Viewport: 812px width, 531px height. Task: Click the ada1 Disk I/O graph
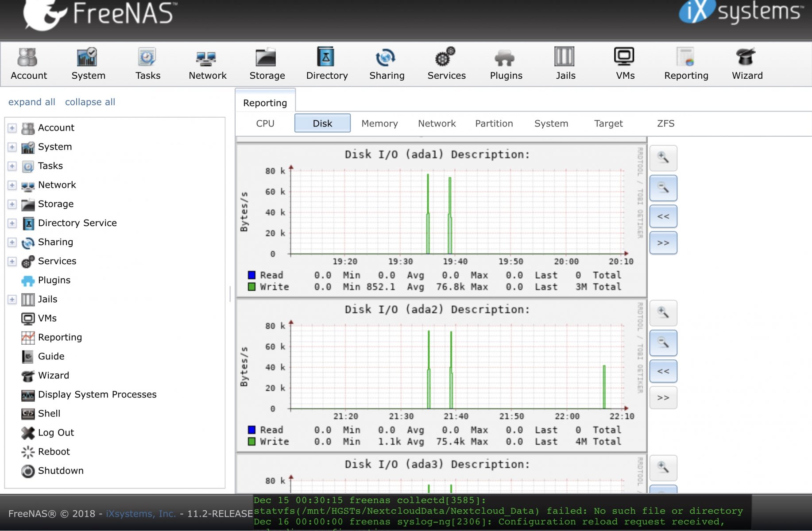(x=441, y=220)
